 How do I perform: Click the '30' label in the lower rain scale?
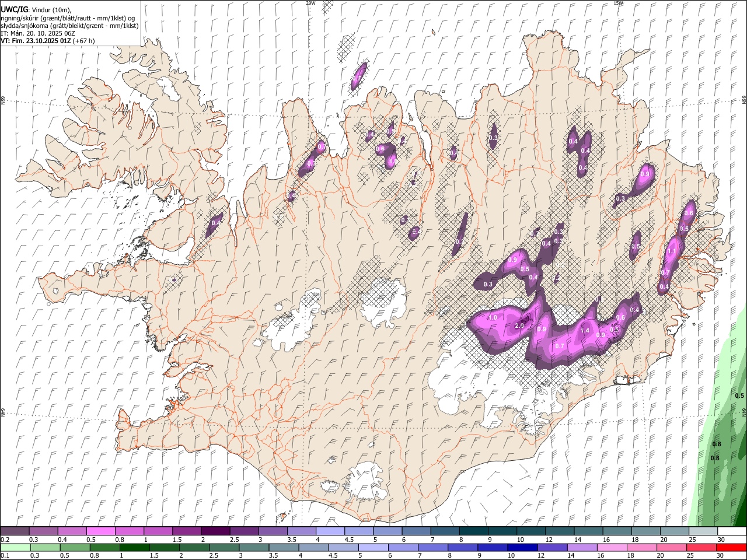point(721,556)
